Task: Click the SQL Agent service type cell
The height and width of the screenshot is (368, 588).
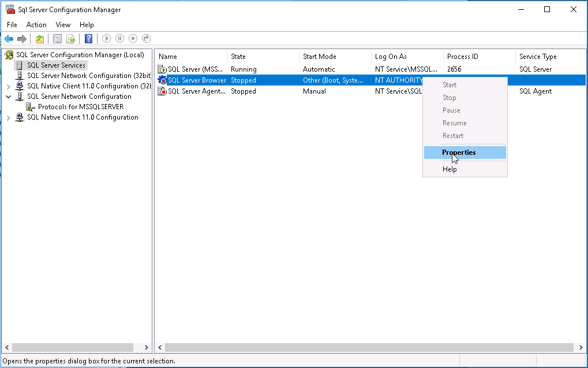Action: [x=535, y=91]
